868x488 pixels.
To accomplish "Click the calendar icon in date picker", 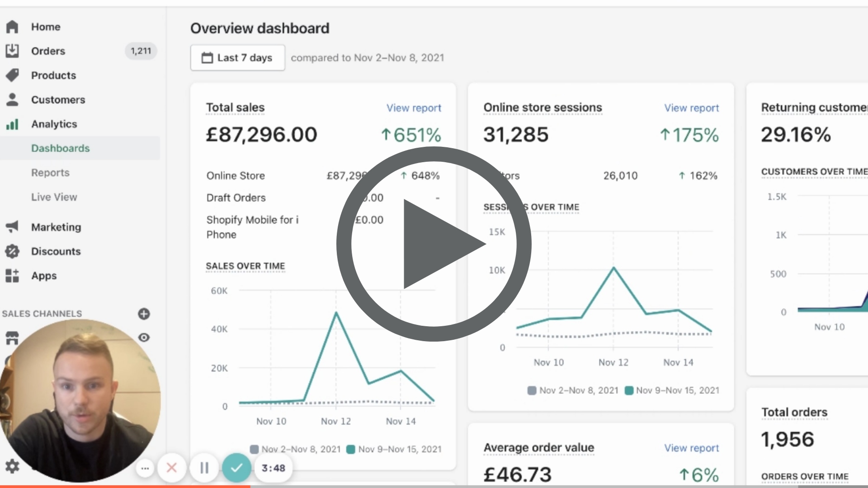I will coord(207,58).
